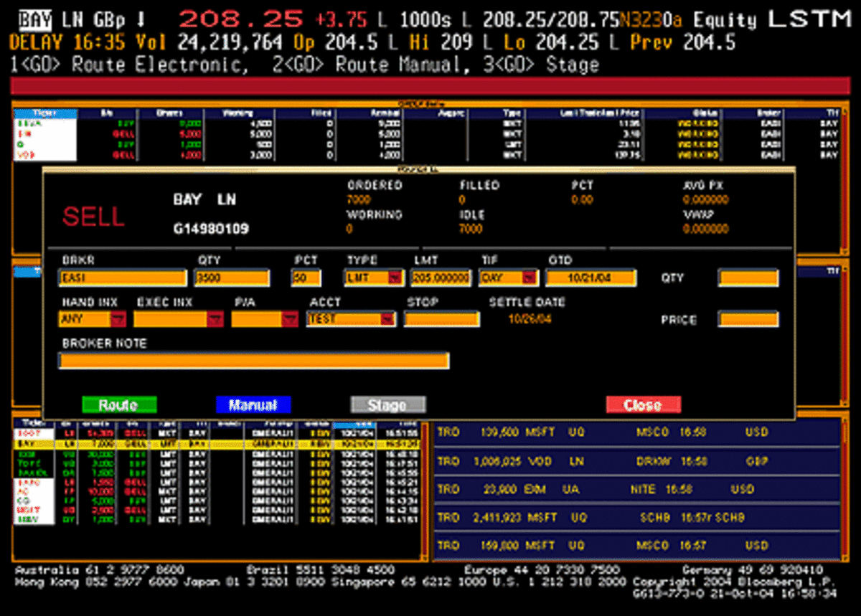Click the BRKR field containing EASI
Viewport: 861px width, 616px height.
[123, 278]
